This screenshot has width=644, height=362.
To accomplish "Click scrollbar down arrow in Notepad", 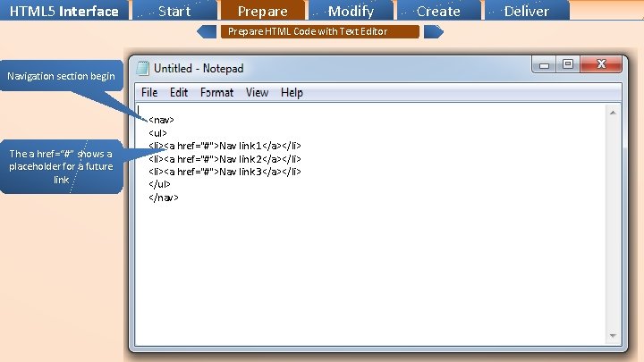I will (x=613, y=336).
